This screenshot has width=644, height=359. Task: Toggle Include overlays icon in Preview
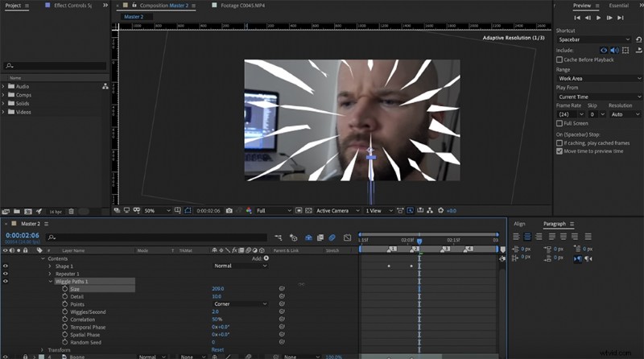point(625,50)
